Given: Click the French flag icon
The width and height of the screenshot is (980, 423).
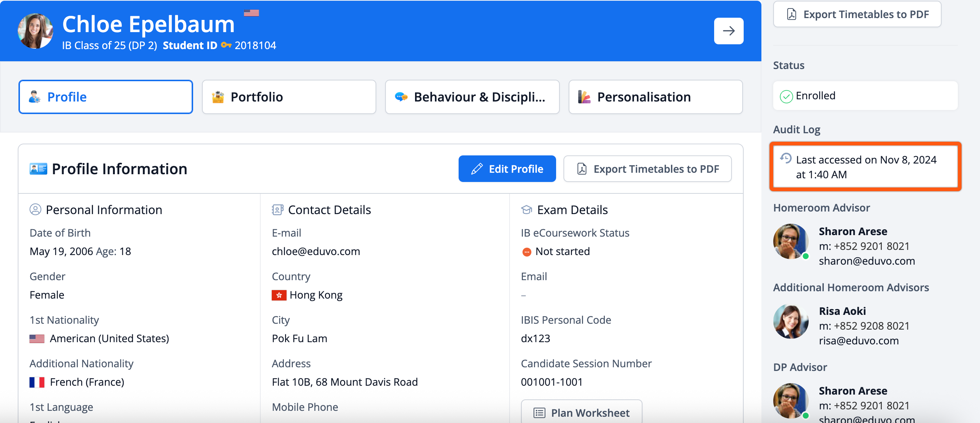Looking at the screenshot, I should [37, 382].
